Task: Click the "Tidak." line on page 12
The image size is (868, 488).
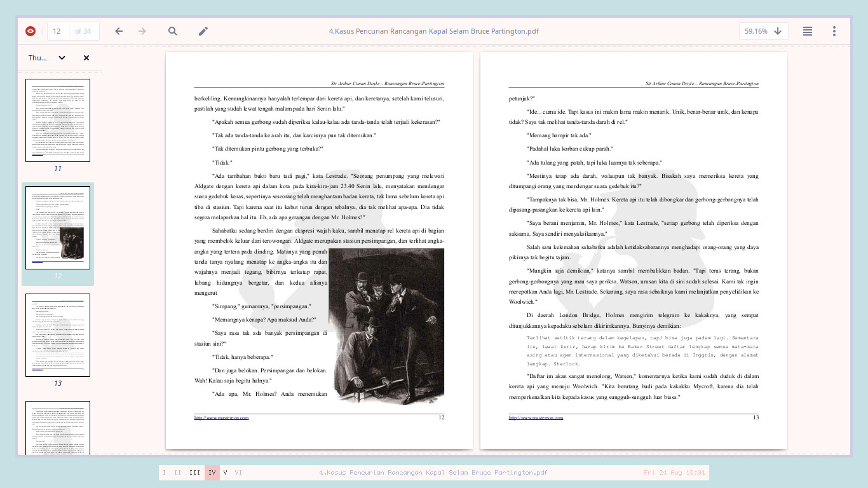Action: pyautogui.click(x=223, y=162)
